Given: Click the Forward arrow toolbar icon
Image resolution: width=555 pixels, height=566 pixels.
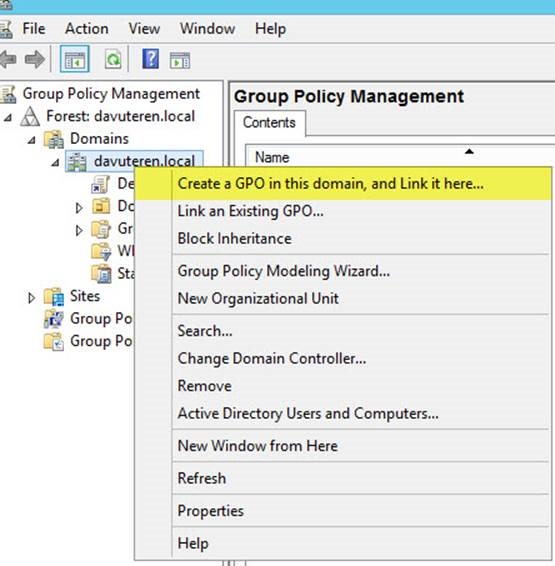Looking at the screenshot, I should point(35,59).
